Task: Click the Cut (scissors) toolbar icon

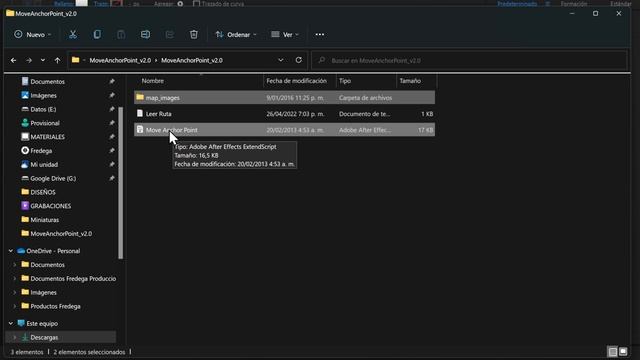Action: (x=73, y=35)
